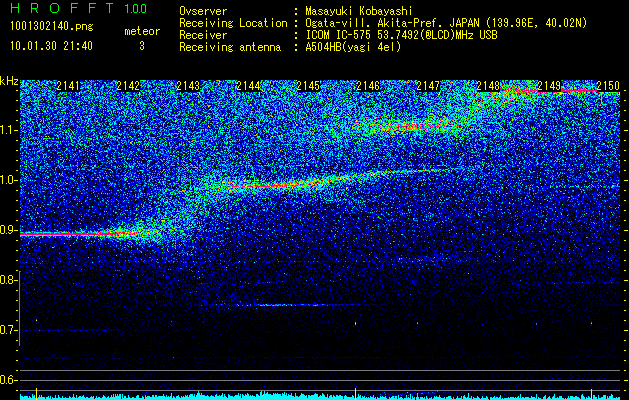
Task: Click the 2141 time marker
Action: click(68, 86)
